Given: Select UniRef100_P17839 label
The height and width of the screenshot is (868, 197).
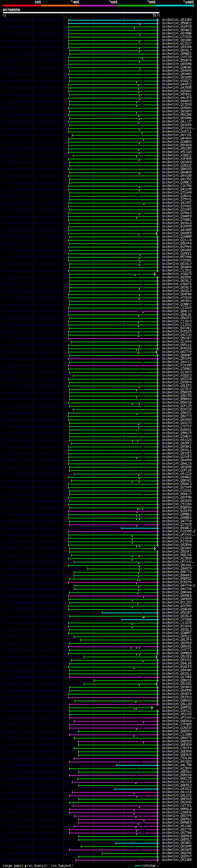Looking at the screenshot, I should point(177,541).
